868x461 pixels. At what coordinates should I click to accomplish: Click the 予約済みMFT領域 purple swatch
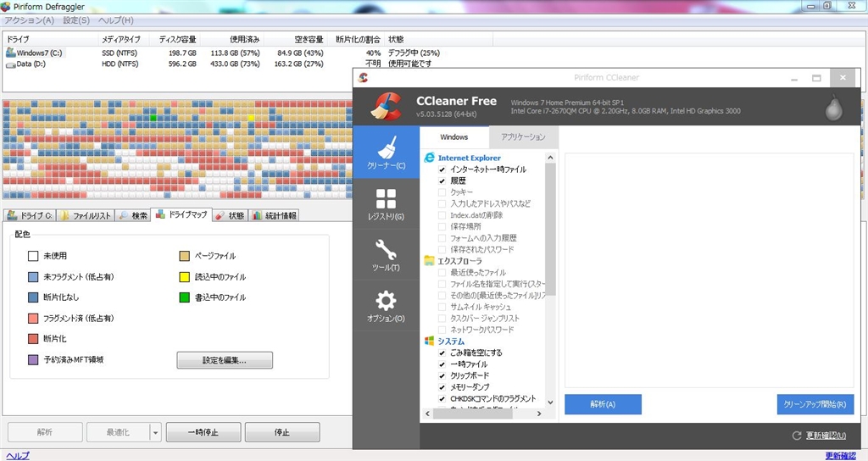point(33,359)
